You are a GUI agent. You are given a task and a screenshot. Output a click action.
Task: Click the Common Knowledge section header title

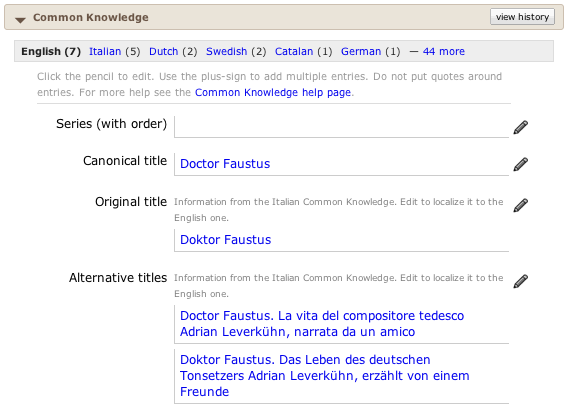(91, 17)
